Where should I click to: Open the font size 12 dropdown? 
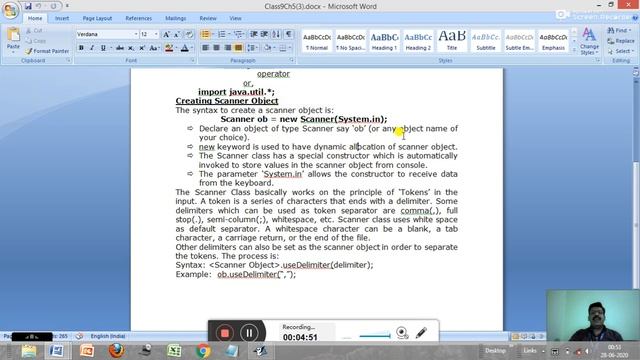pos(156,34)
